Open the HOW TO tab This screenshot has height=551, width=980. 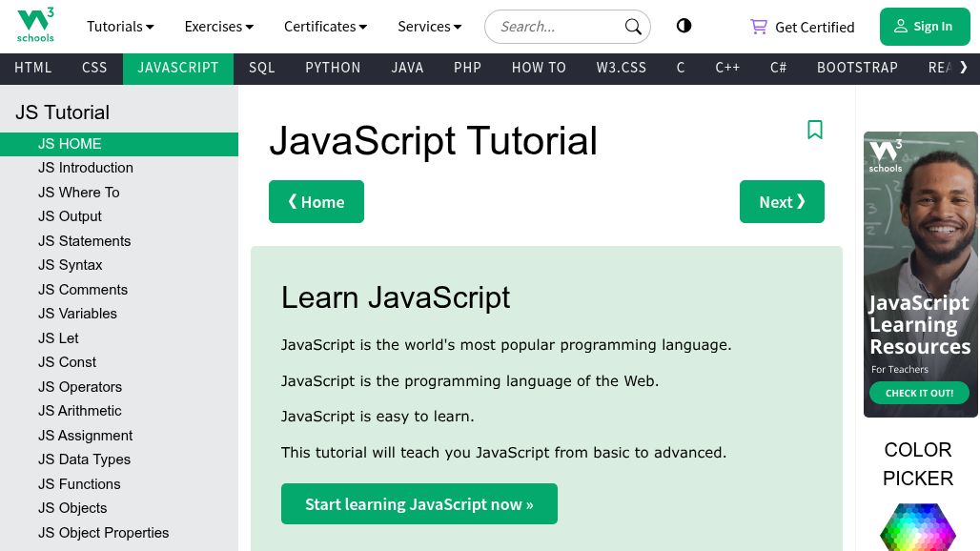pos(539,68)
